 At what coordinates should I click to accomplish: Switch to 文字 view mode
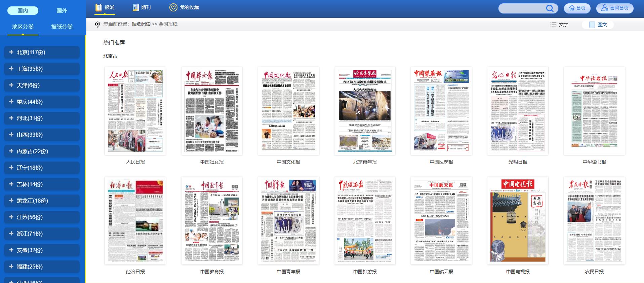pyautogui.click(x=559, y=25)
